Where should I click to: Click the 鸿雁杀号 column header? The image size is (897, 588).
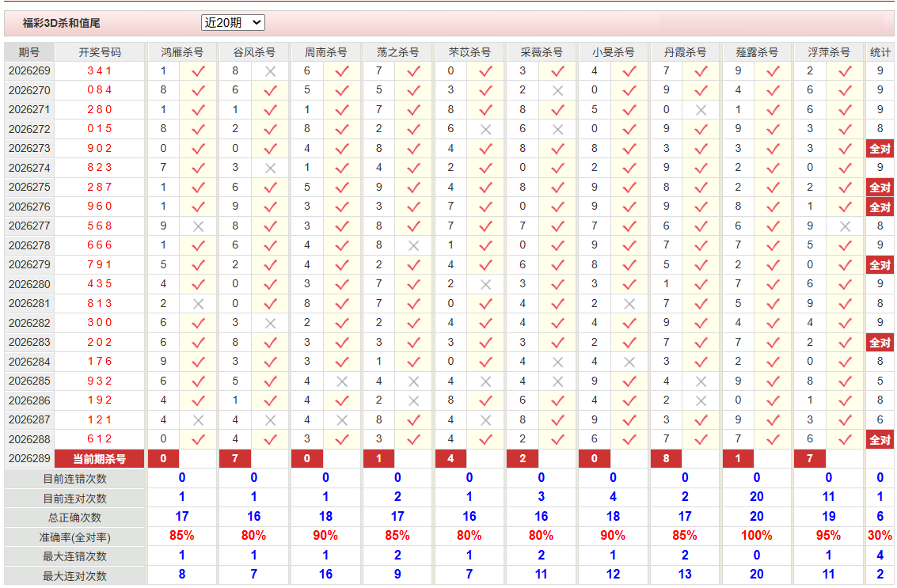pyautogui.click(x=182, y=52)
